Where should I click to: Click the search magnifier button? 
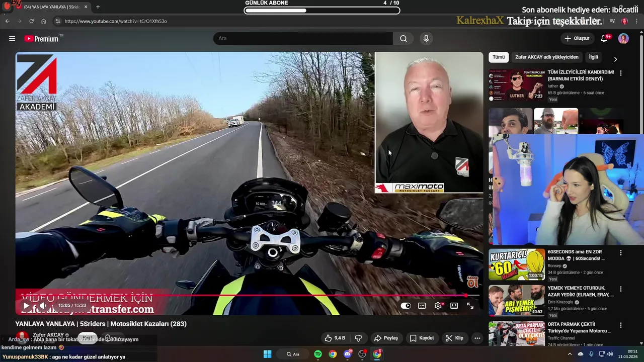point(404,39)
